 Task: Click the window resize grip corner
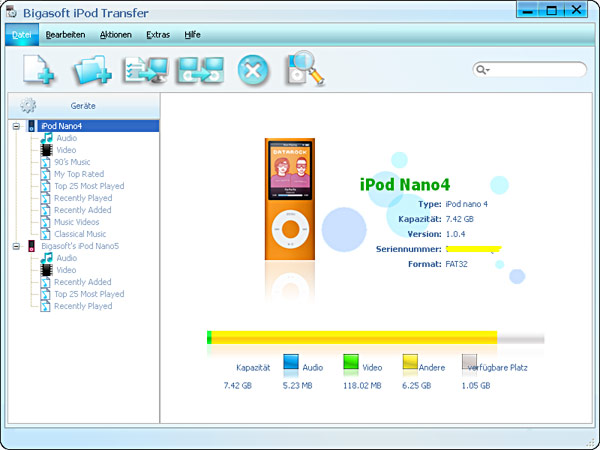pos(590,443)
